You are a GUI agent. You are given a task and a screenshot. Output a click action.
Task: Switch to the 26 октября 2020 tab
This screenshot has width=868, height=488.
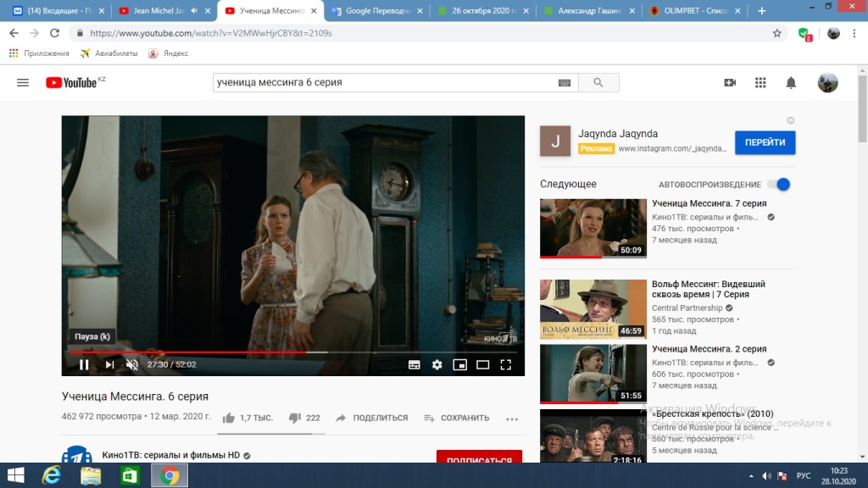tap(482, 10)
